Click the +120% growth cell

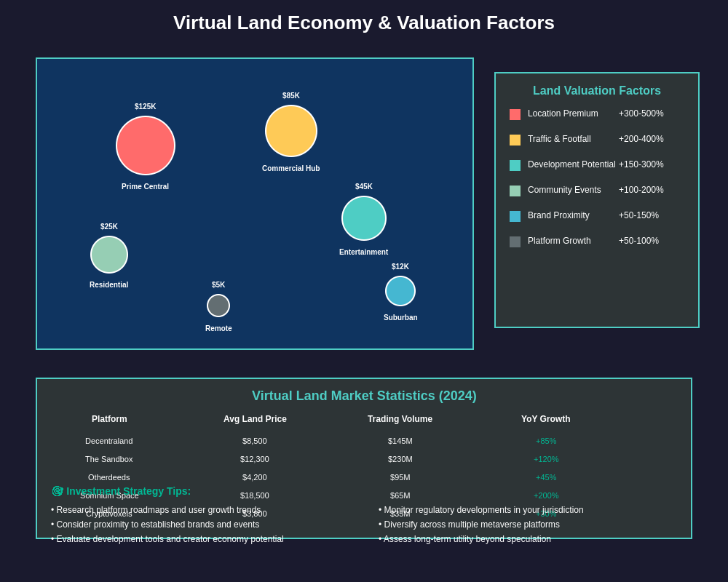pyautogui.click(x=546, y=460)
